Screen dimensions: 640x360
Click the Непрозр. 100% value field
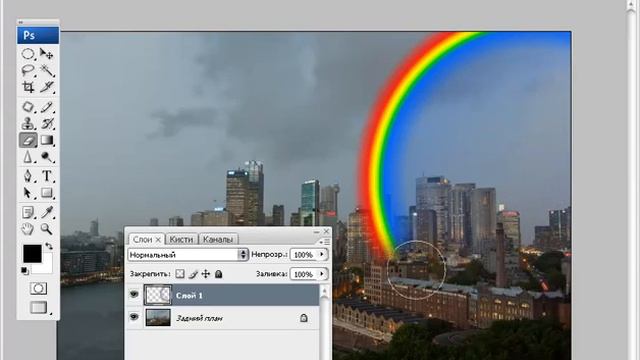click(304, 255)
